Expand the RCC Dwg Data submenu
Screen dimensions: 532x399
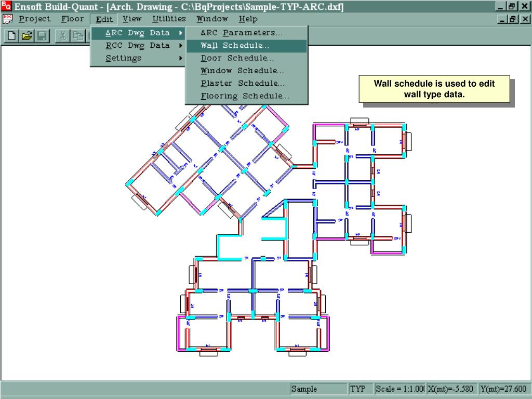click(138, 46)
